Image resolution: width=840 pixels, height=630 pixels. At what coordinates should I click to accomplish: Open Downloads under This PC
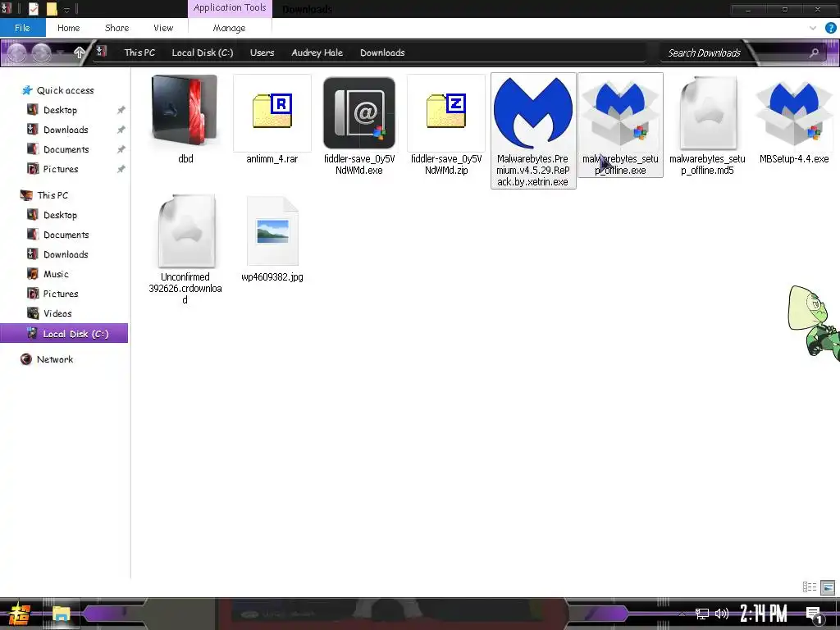pos(66,254)
